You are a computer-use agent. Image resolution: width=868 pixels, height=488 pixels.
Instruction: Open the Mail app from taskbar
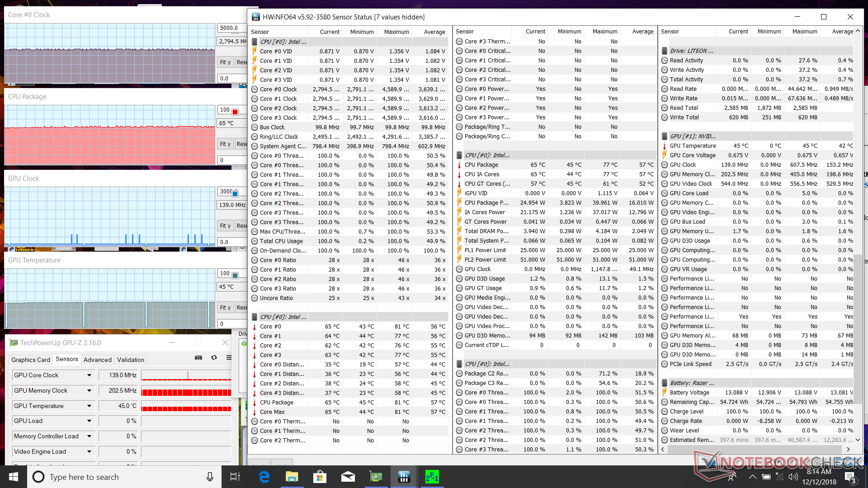pos(348,477)
